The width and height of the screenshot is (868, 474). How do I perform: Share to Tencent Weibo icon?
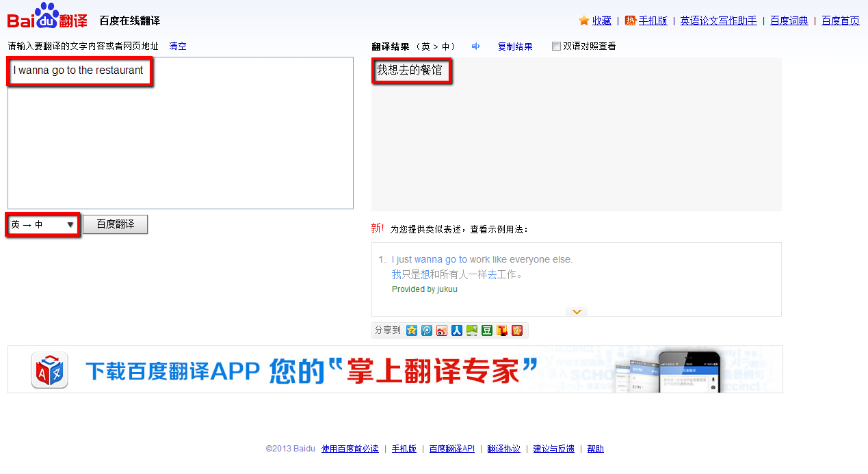pos(426,330)
